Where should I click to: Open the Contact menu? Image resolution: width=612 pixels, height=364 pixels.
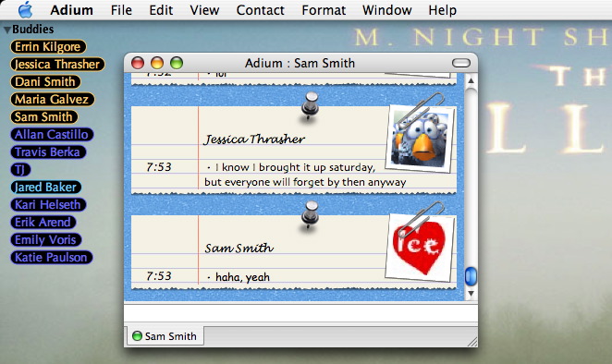pos(260,10)
